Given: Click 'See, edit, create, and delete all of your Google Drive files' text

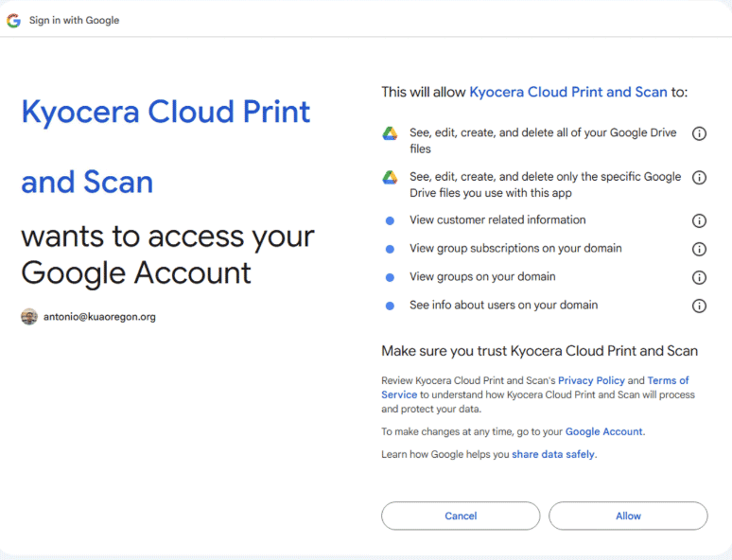Looking at the screenshot, I should (x=543, y=141).
